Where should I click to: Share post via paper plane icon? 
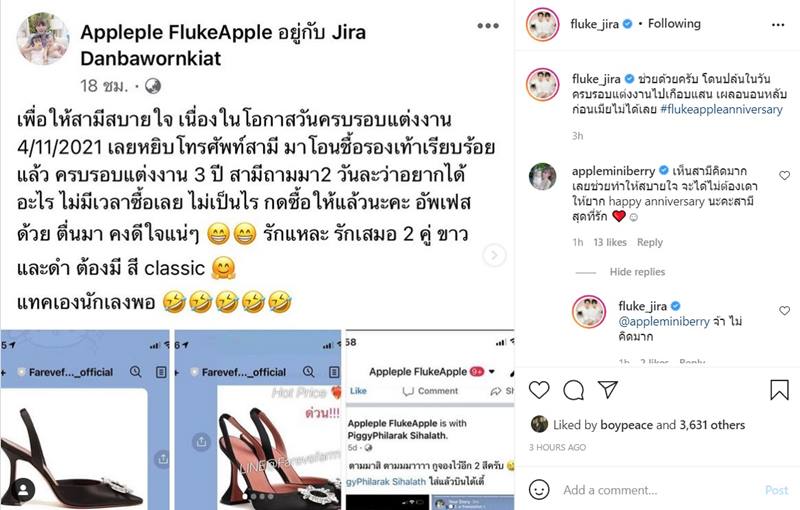(608, 390)
